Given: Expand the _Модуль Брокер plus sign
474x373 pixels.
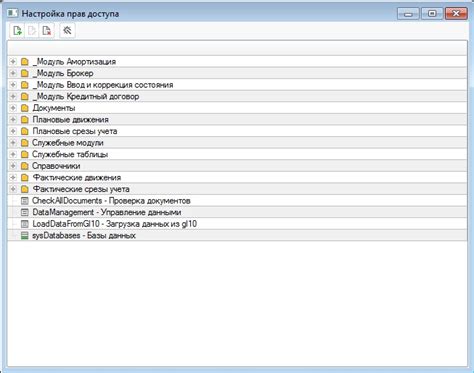Looking at the screenshot, I should click(x=13, y=73).
